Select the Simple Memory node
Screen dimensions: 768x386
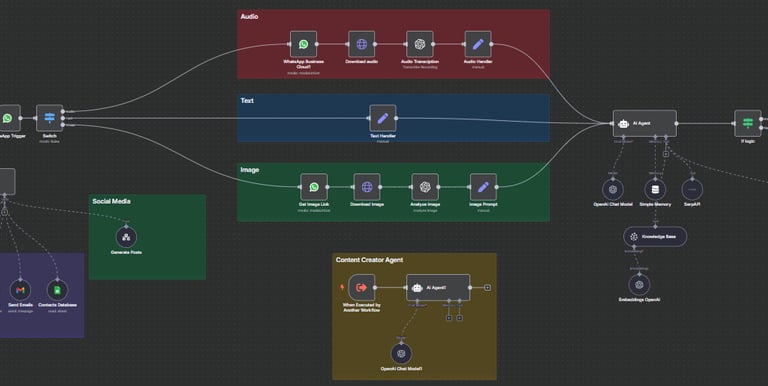(x=655, y=190)
